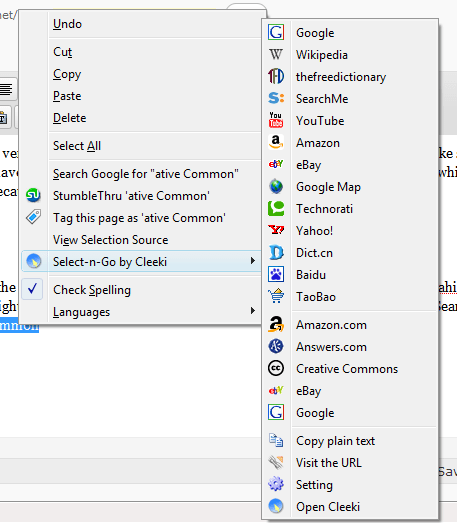The height and width of the screenshot is (523, 457).
Task: Search with Creative Commons label
Action: [347, 369]
